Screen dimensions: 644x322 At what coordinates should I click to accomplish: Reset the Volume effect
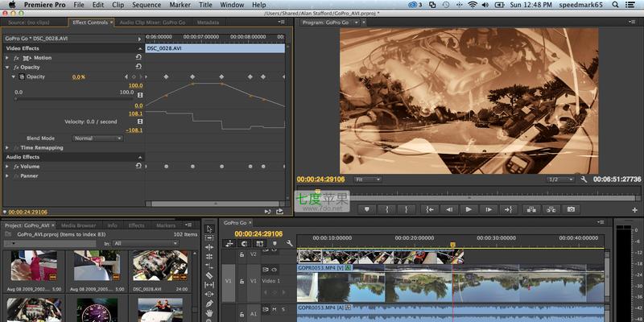[138, 166]
